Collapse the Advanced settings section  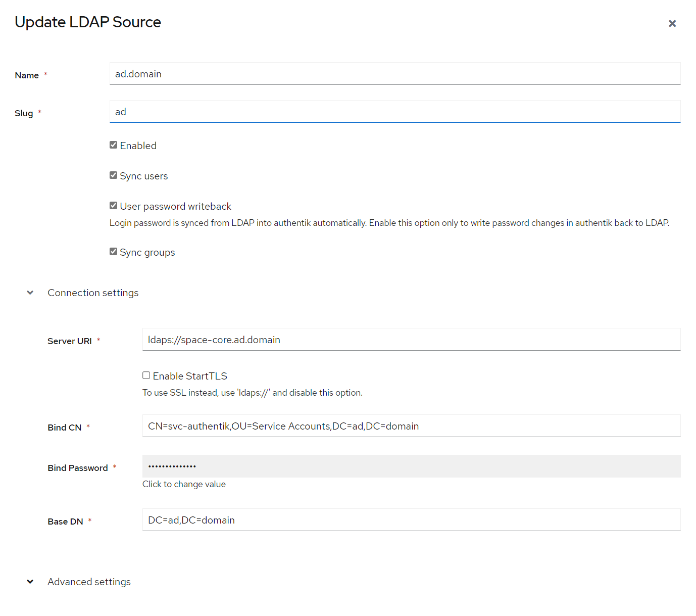30,582
